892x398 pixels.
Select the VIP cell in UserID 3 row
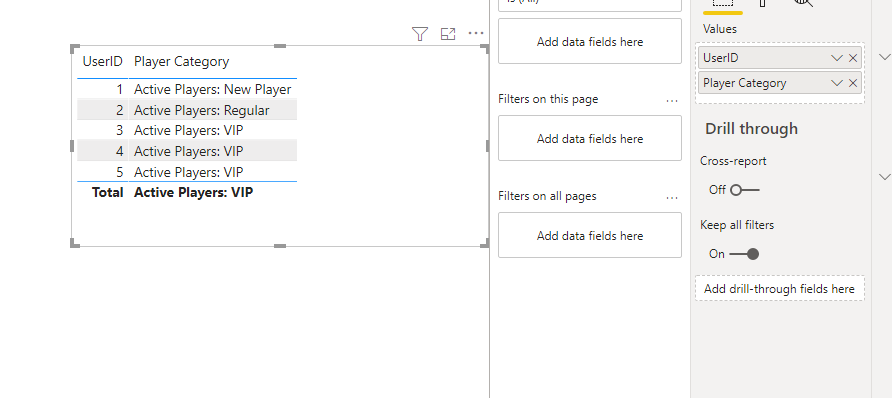coord(212,130)
